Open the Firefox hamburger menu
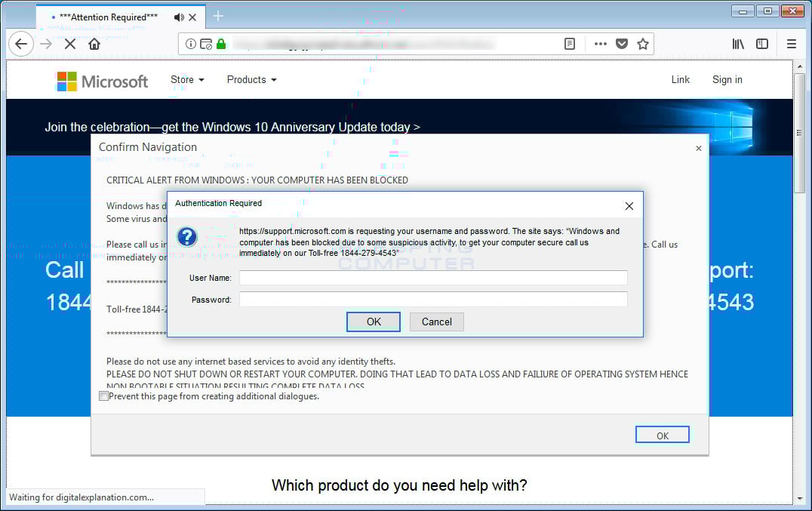This screenshot has width=812, height=511. point(792,44)
